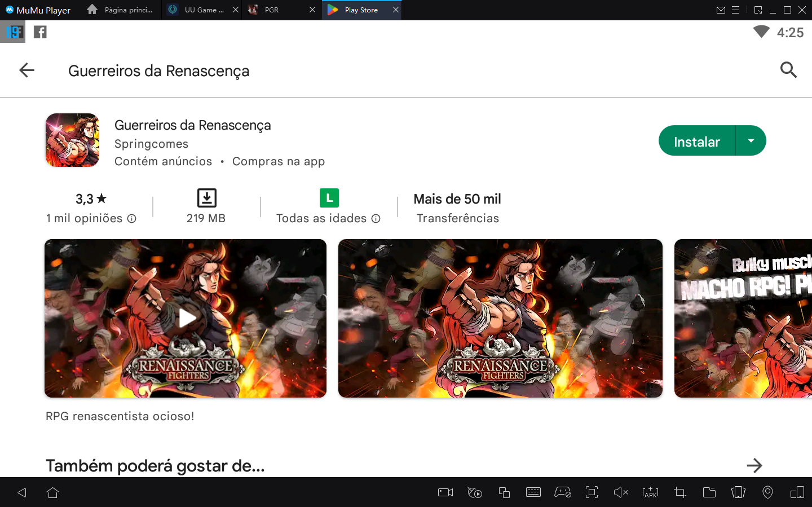The width and height of the screenshot is (812, 507).
Task: Click the Mais de 50 mil Transferências text
Action: [x=457, y=208]
